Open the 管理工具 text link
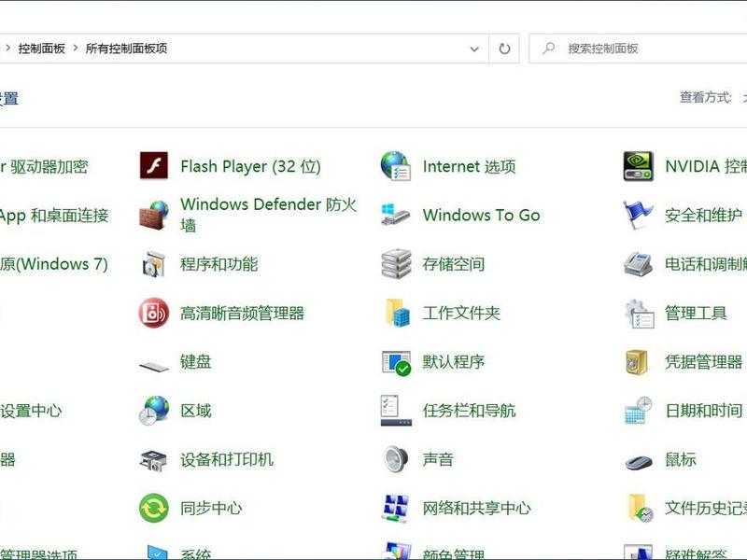 [x=696, y=313]
